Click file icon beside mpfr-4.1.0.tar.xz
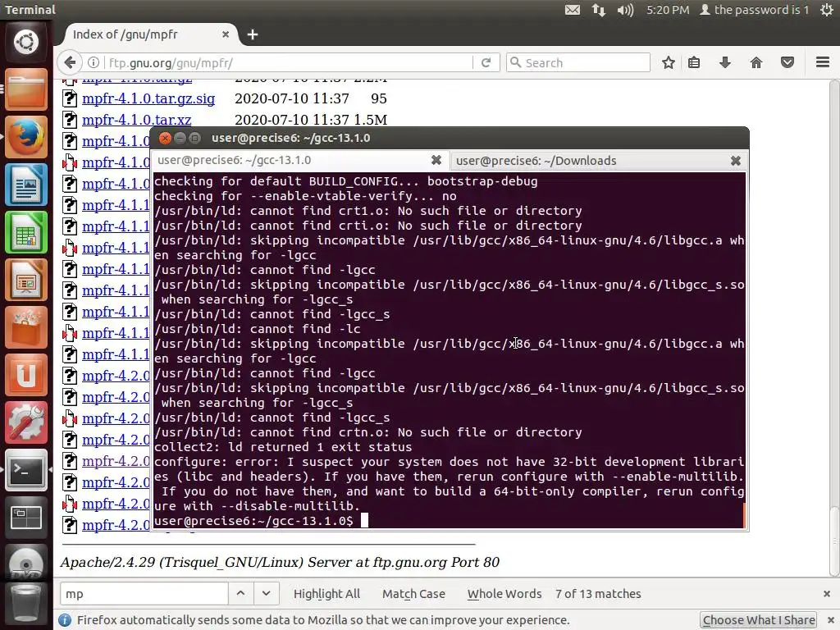The height and width of the screenshot is (630, 840). click(70, 120)
